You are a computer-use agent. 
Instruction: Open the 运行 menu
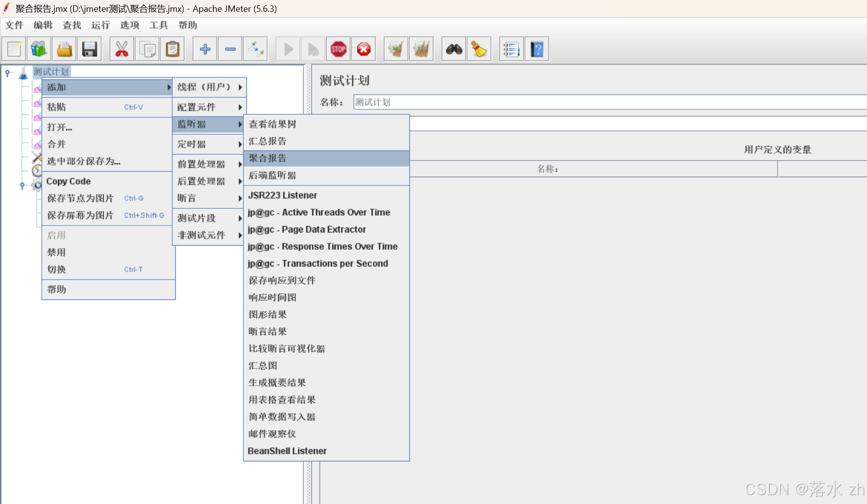[x=101, y=25]
